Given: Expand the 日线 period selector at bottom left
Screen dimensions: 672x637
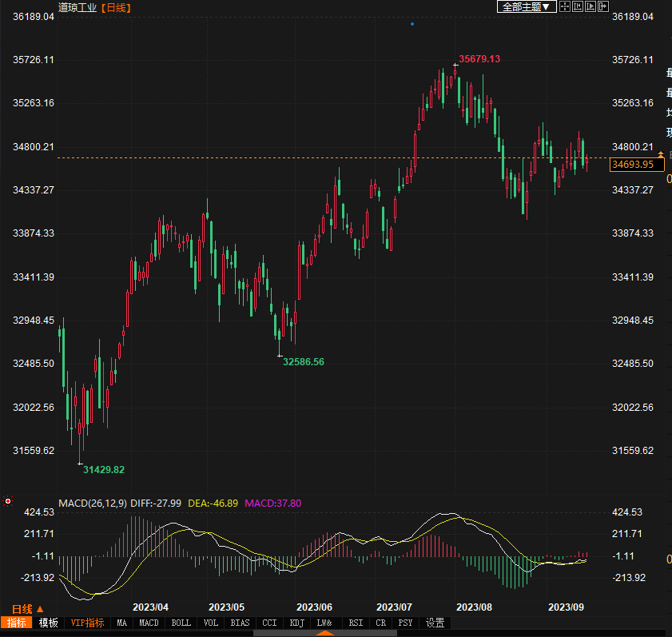Looking at the screenshot, I should [x=24, y=609].
